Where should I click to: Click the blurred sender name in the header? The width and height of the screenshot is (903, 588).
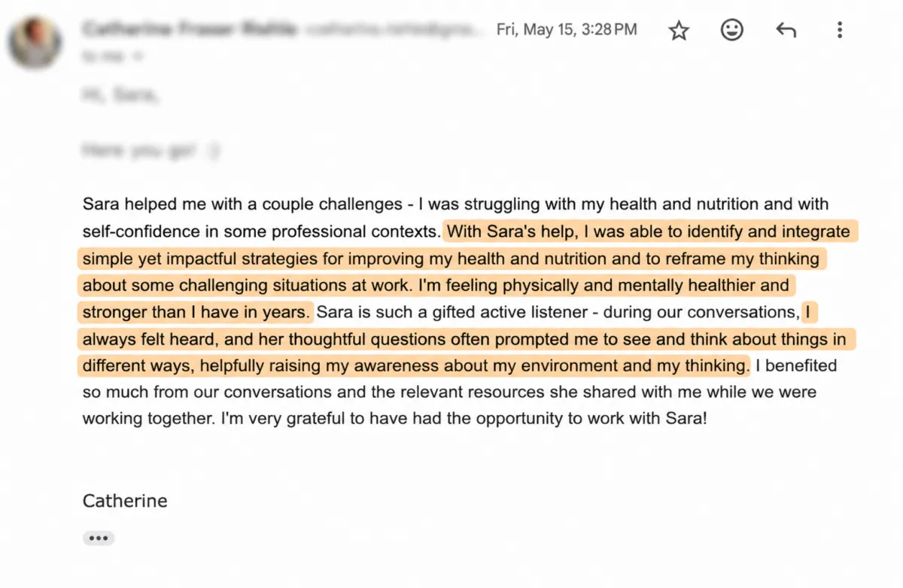190,29
